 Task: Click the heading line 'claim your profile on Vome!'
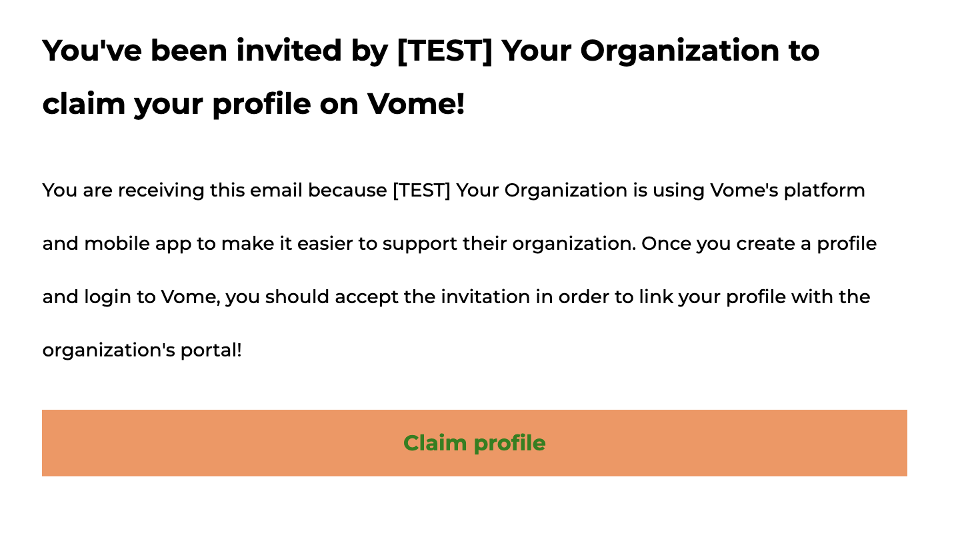click(x=253, y=104)
